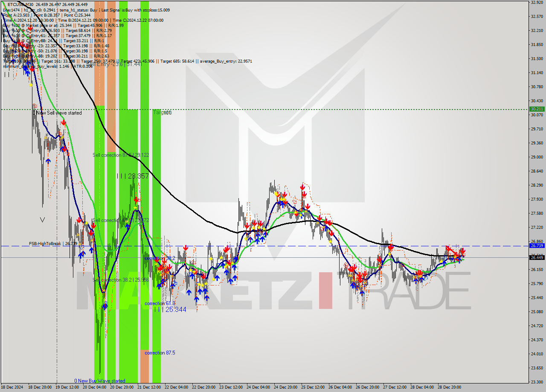546x392 pixels.
Task: Click the 31.850 price axis label
Action: 537,44
